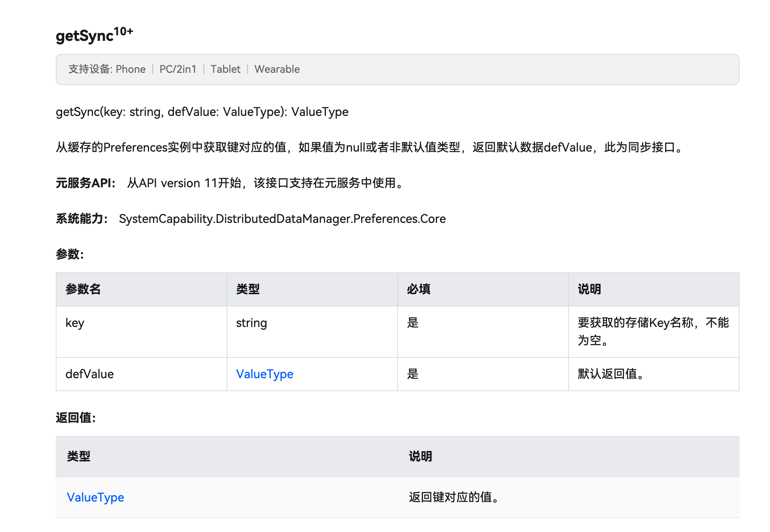The width and height of the screenshot is (770, 532).
Task: Click the key parameter name cell
Action: click(75, 323)
